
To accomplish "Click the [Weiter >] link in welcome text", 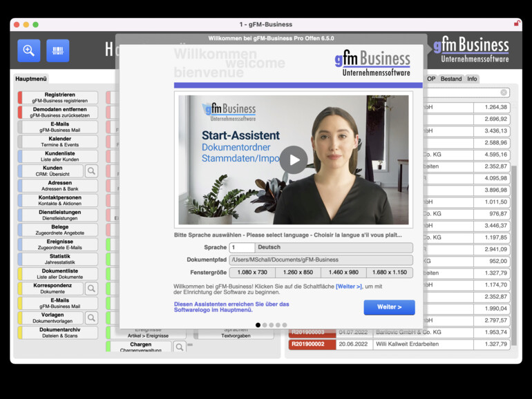I will click(349, 286).
